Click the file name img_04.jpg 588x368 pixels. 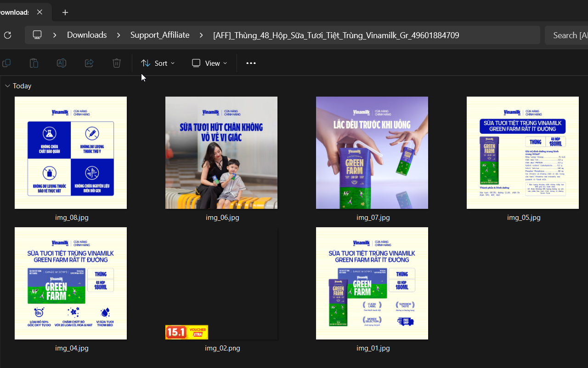pos(72,348)
